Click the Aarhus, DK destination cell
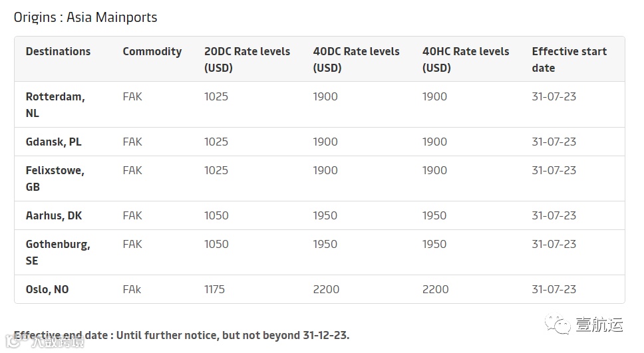This screenshot has width=644, height=353. coord(54,215)
